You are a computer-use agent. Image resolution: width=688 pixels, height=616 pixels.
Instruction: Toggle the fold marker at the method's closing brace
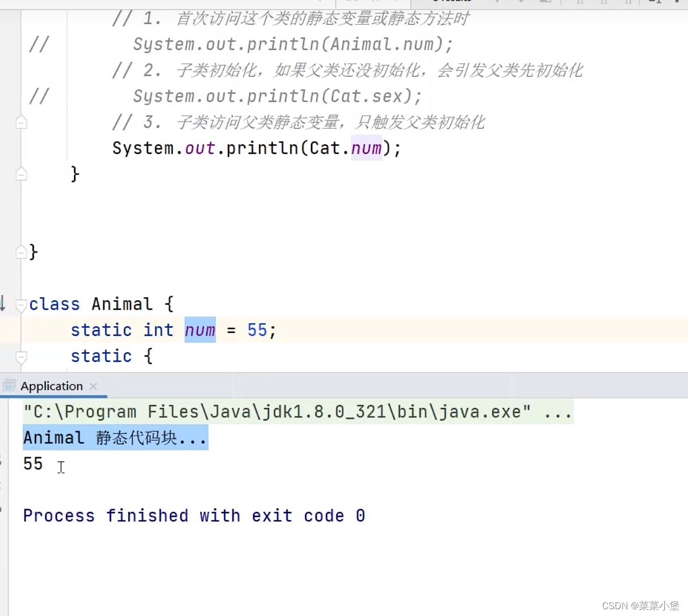(x=21, y=174)
